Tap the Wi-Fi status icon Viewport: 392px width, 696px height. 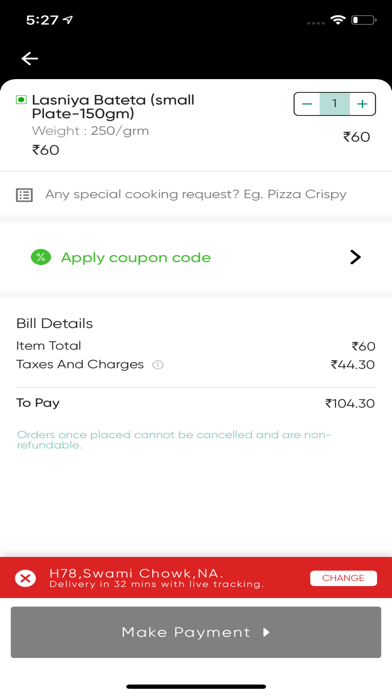[x=338, y=20]
